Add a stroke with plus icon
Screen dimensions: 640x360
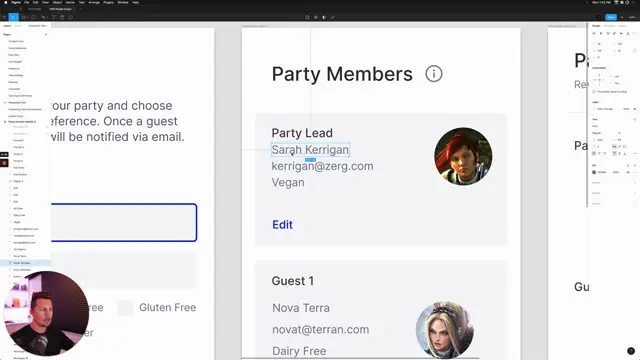tap(635, 183)
